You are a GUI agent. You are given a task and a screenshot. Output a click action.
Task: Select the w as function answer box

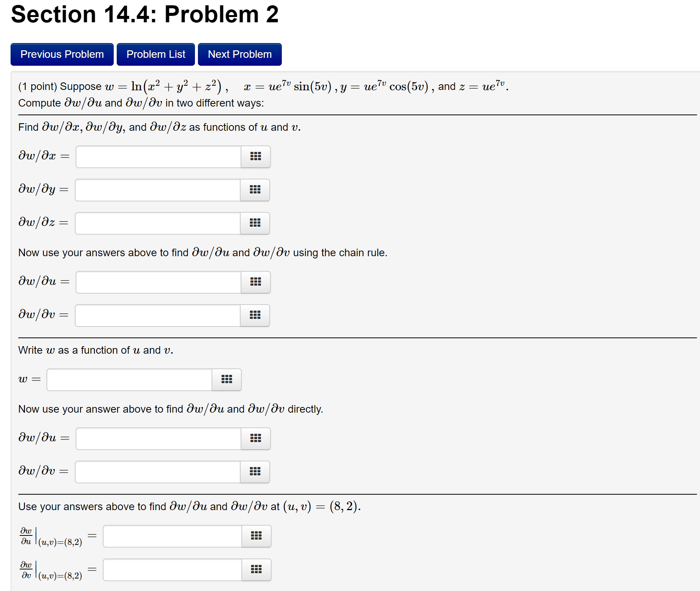point(128,380)
